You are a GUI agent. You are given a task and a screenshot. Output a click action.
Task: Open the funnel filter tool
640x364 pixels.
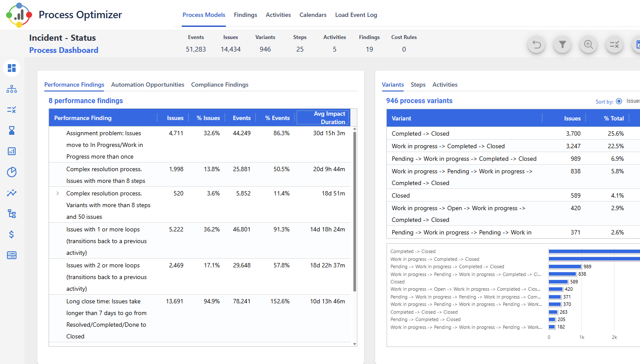[562, 45]
